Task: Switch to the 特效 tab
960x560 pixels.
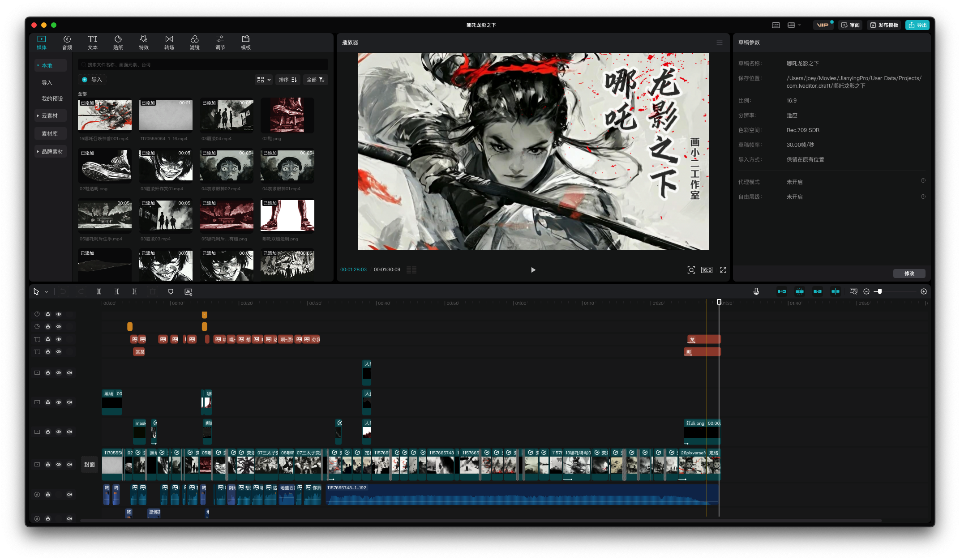Action: (144, 43)
